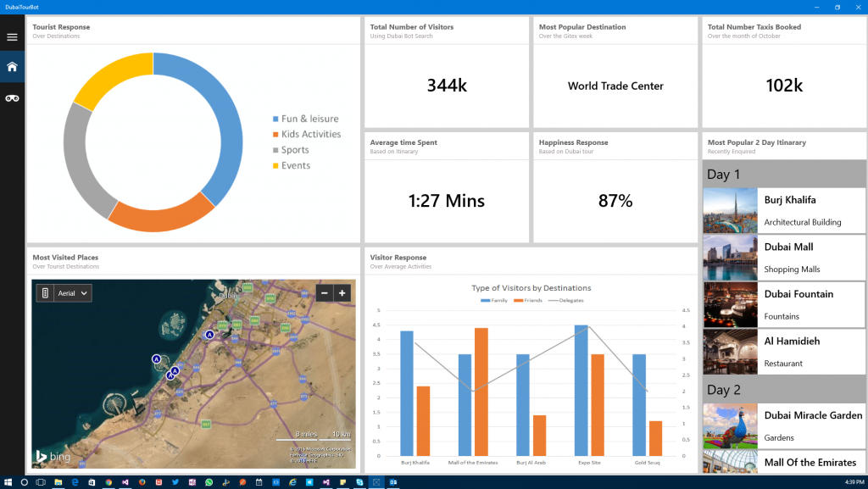Expand the Aerial map style dropdown
Image resolution: width=868 pixels, height=489 pixels.
point(73,293)
